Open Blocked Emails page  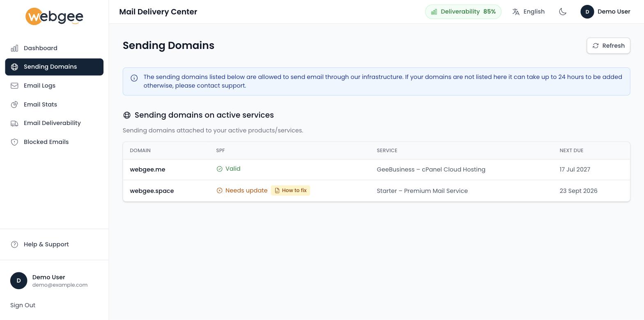click(54, 142)
